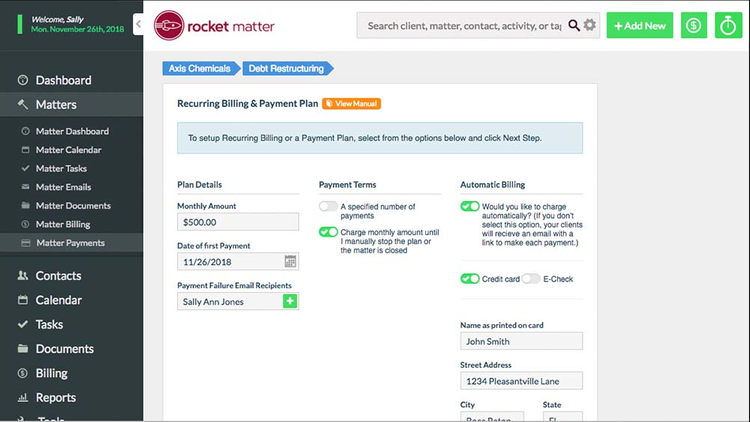
Task: Click the Billing dollar sidebar icon
Action: tap(22, 373)
